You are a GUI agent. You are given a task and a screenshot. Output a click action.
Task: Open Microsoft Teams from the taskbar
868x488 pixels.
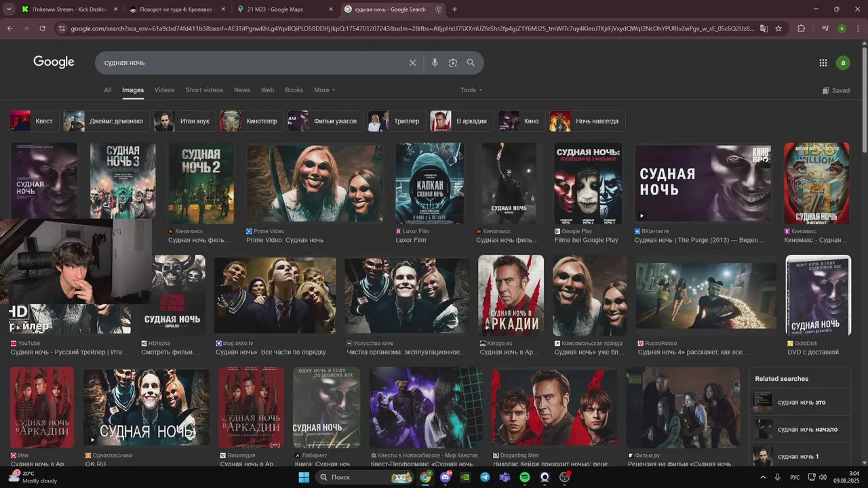[x=505, y=477]
